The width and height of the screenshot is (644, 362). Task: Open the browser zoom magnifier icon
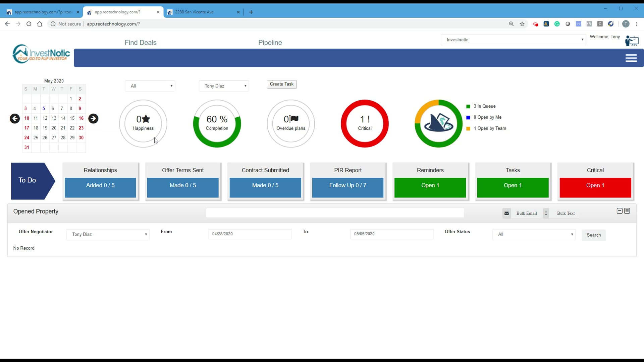(x=511, y=24)
